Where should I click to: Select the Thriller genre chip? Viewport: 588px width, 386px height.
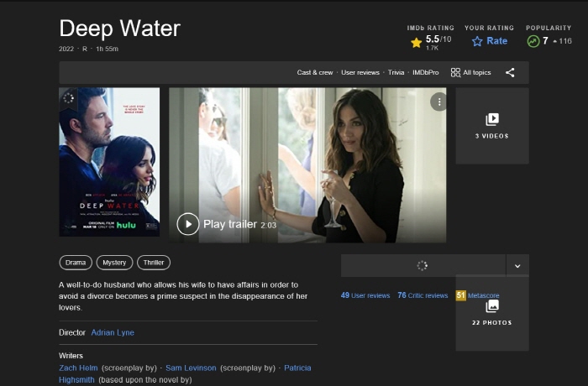tap(154, 263)
